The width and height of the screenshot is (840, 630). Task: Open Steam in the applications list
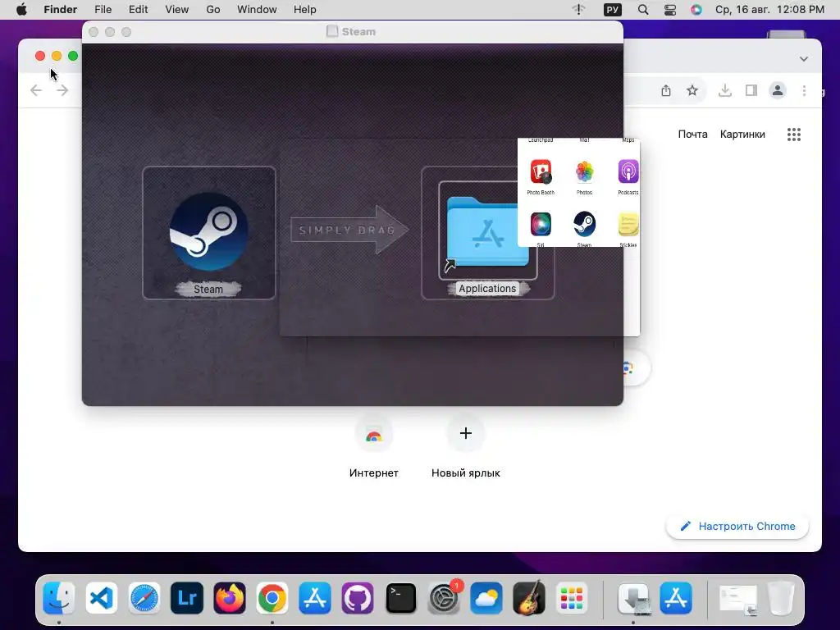pyautogui.click(x=584, y=224)
